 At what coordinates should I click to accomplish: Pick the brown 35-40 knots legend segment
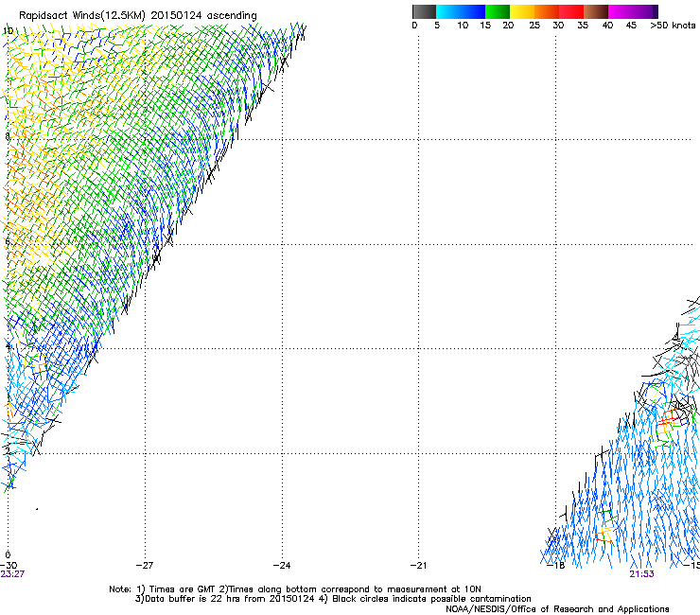pos(596,11)
